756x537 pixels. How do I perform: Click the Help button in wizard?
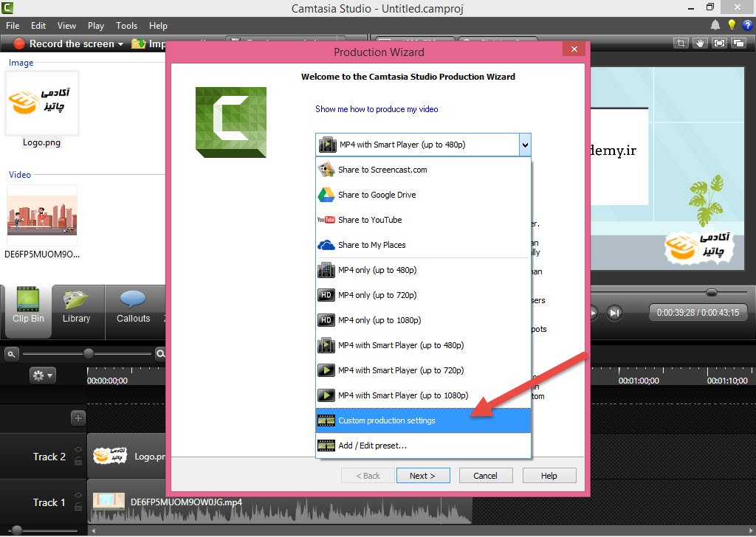coord(549,475)
